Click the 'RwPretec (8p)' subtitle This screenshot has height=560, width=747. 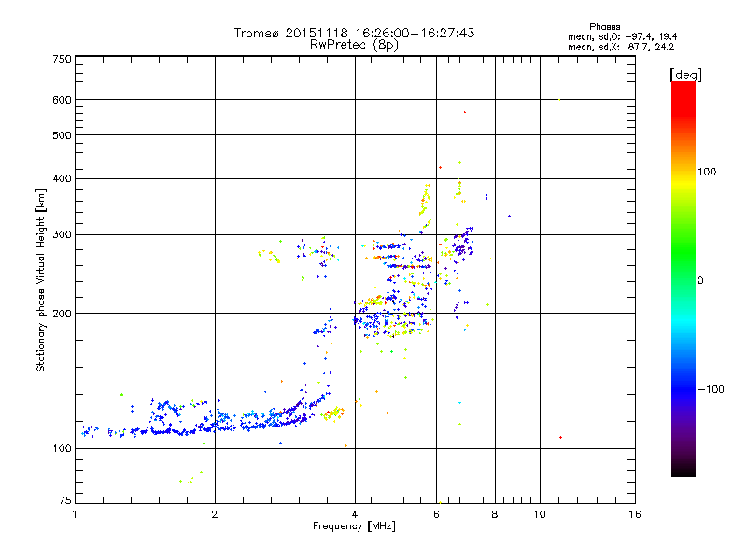pos(354,45)
